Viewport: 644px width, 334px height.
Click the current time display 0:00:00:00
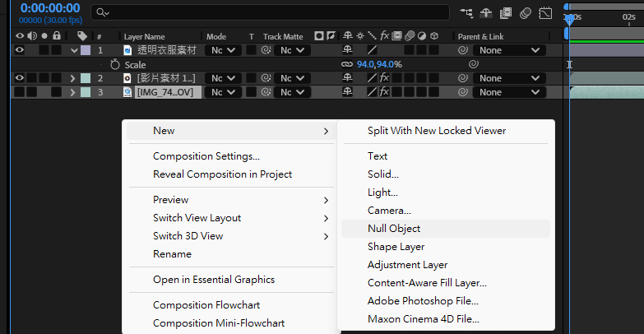(39, 7)
